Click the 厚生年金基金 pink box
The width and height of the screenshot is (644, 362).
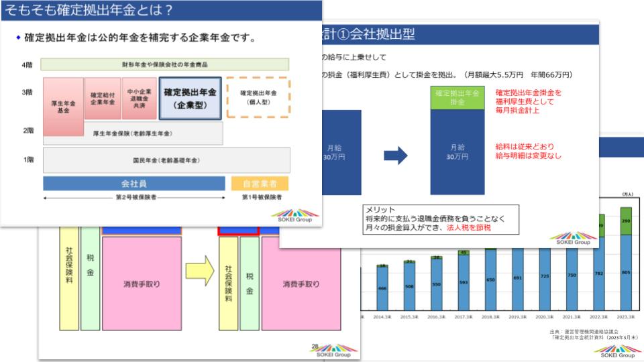click(x=62, y=108)
